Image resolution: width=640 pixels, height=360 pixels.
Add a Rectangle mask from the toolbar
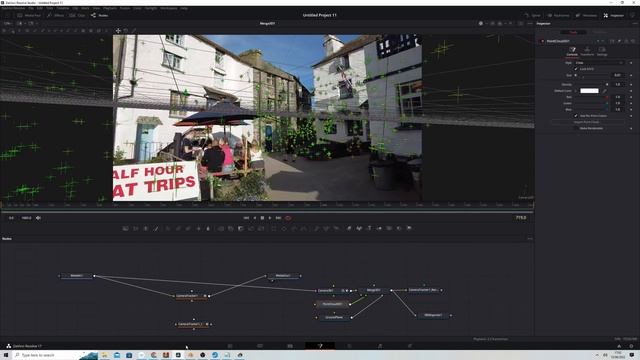click(273, 229)
